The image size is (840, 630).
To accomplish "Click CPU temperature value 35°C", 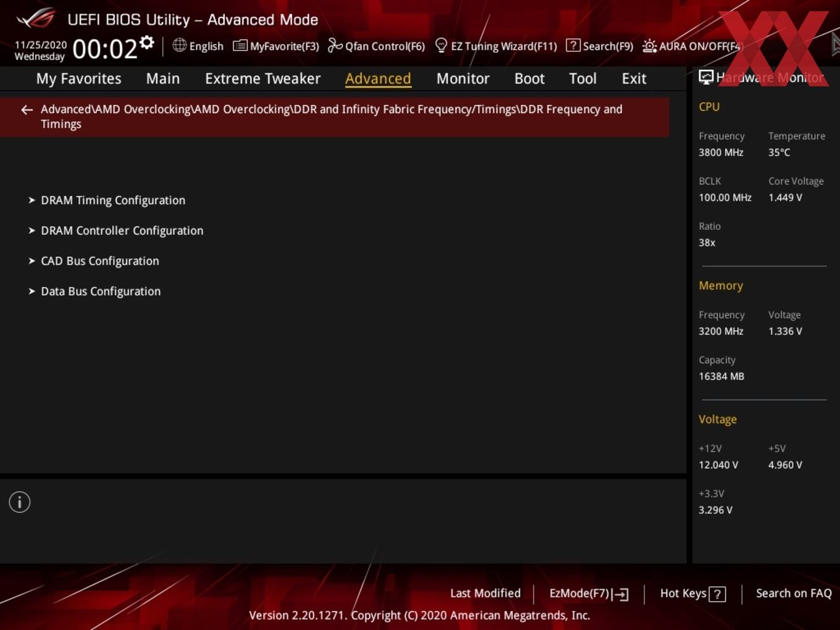I will (x=779, y=152).
